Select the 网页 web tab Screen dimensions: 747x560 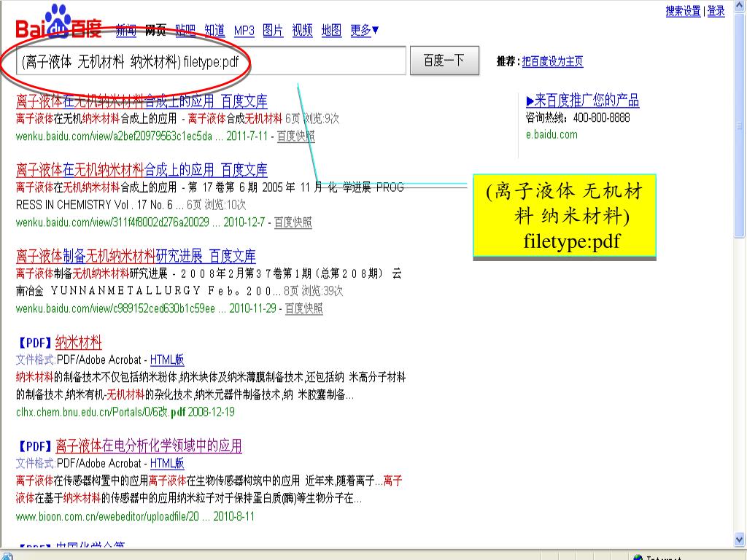coord(155,31)
